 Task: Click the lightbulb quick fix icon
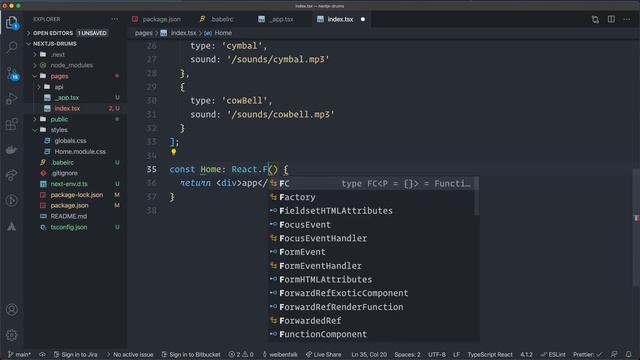(173, 152)
